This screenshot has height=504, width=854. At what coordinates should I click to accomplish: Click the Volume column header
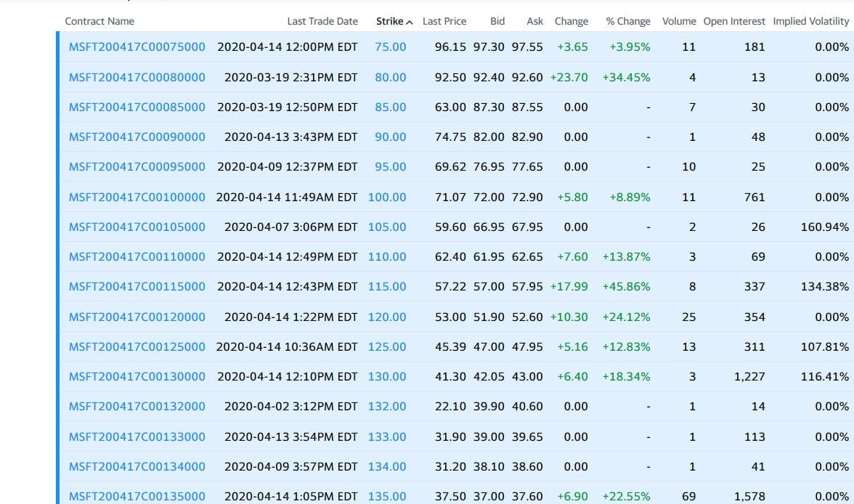pos(679,21)
